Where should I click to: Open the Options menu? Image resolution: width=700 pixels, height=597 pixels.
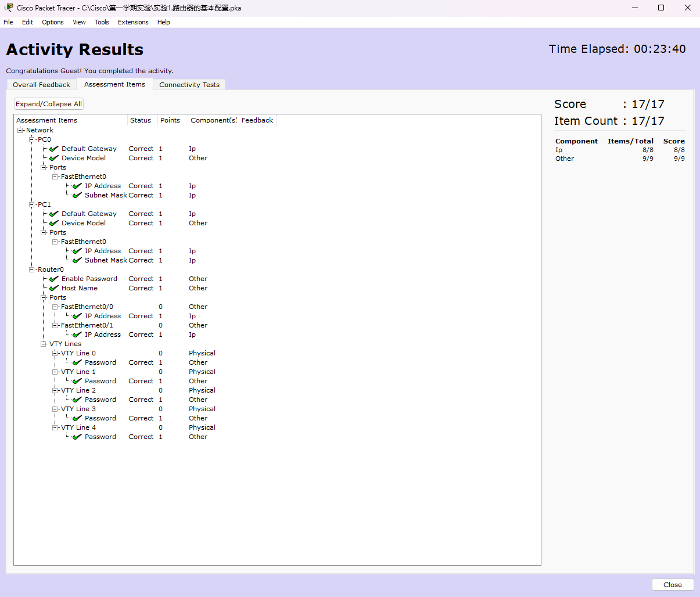click(x=53, y=22)
